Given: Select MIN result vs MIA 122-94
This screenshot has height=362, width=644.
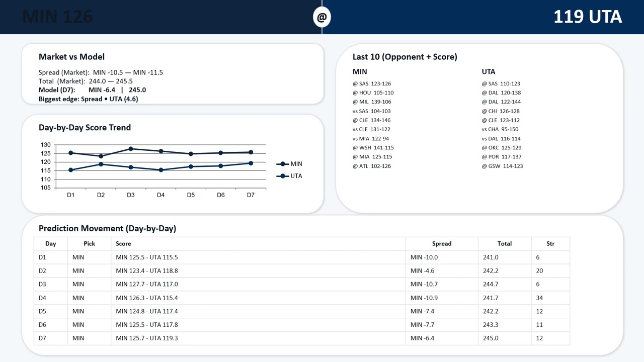Looking at the screenshot, I should pos(371,138).
